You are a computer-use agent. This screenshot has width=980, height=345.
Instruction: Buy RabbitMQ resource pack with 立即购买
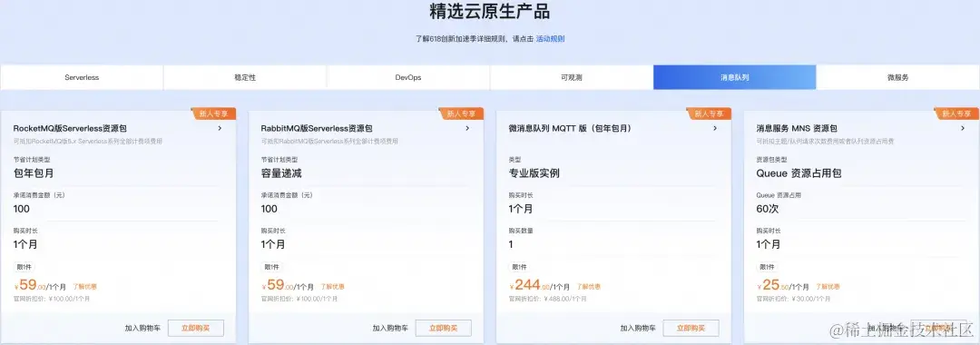point(443,328)
